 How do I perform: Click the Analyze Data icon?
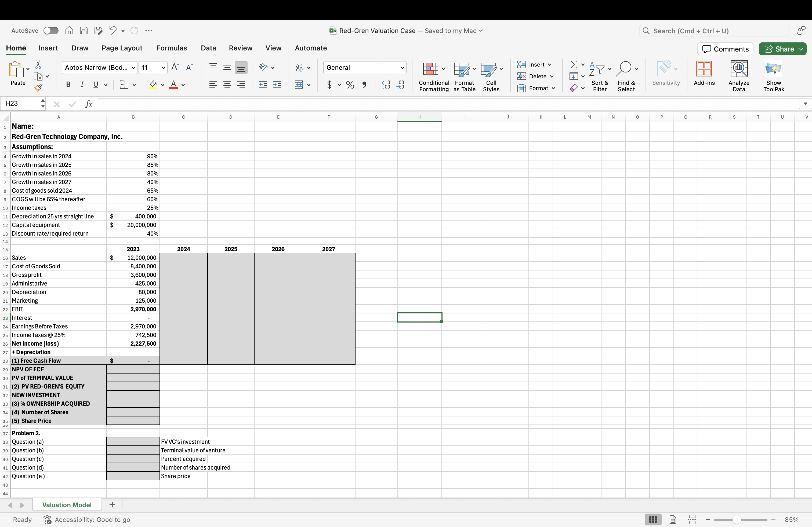pos(739,75)
